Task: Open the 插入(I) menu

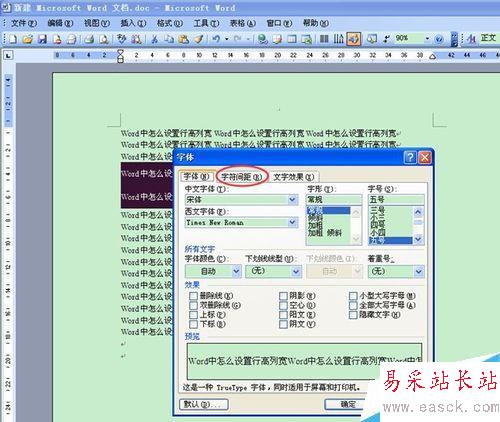Action: 133,23
